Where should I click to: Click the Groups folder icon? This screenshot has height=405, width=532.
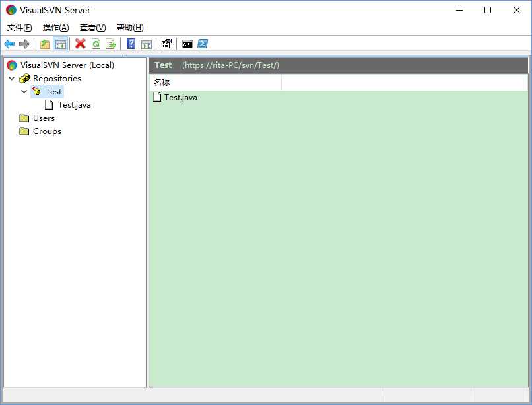pos(24,131)
